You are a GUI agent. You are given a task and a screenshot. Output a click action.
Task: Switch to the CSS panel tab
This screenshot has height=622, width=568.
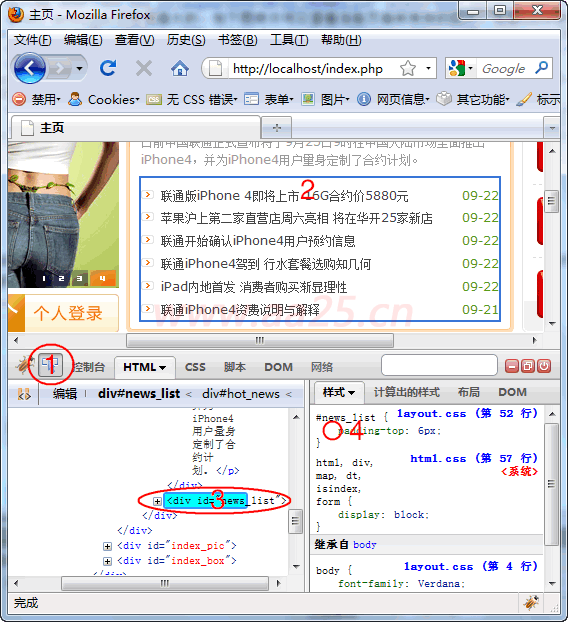click(x=195, y=367)
